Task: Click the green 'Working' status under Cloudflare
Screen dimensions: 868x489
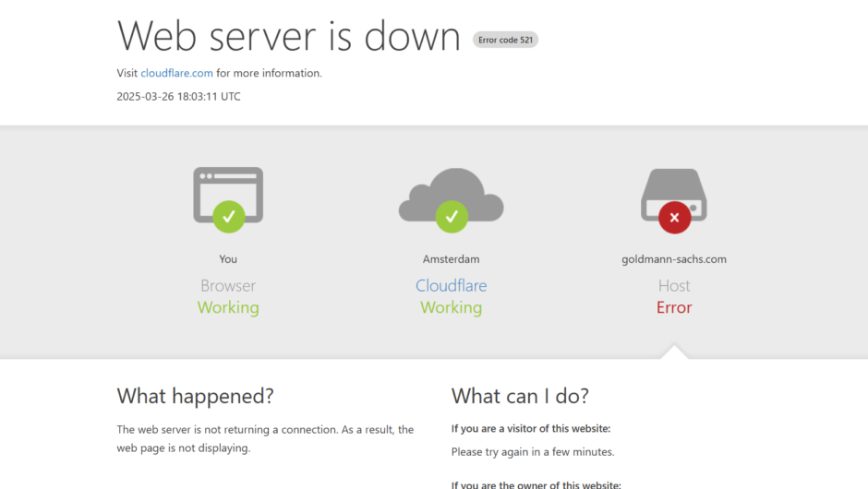Action: pyautogui.click(x=451, y=307)
